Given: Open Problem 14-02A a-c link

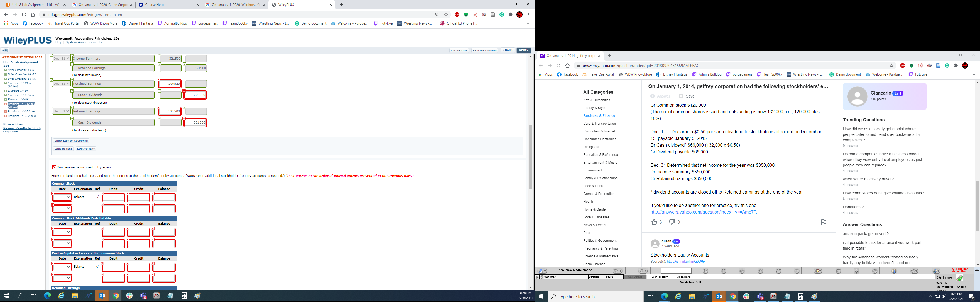Looking at the screenshot, I should pyautogui.click(x=22, y=112).
